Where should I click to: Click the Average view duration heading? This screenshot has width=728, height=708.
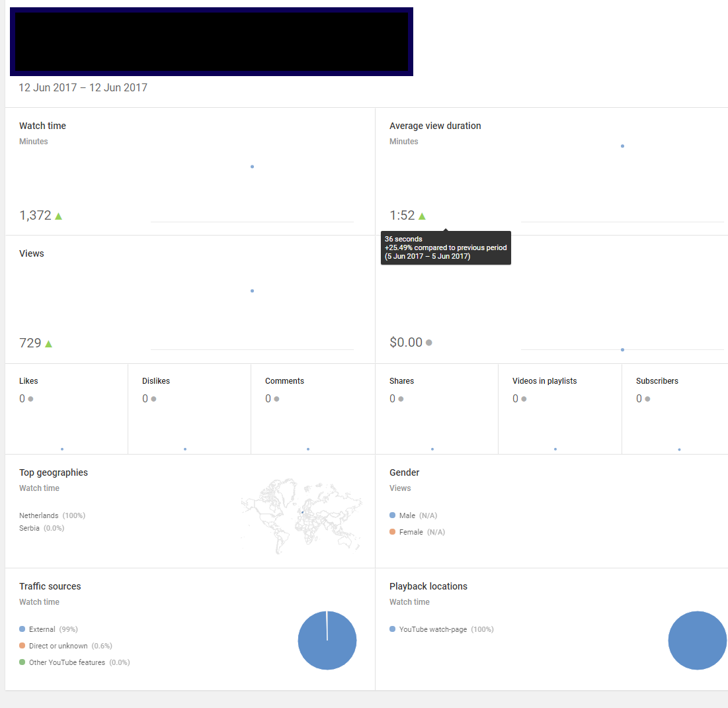tap(435, 126)
